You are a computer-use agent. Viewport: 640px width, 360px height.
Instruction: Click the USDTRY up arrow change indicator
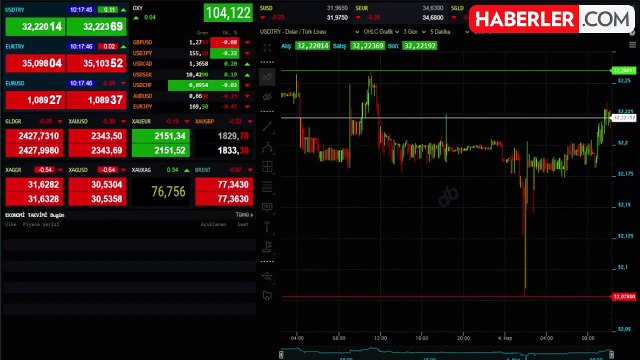pyautogui.click(x=123, y=10)
